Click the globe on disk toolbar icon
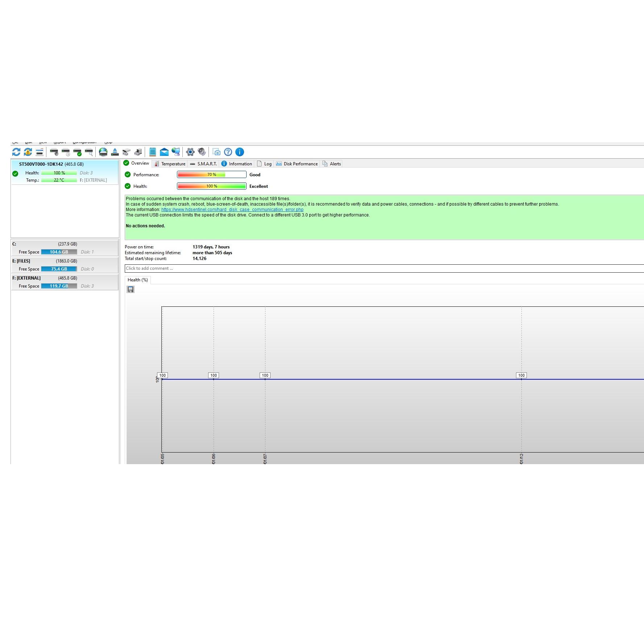The image size is (644, 644). click(103, 152)
